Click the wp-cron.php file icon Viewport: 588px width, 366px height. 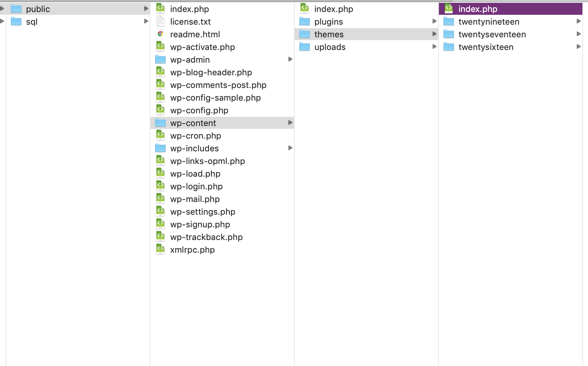click(160, 135)
